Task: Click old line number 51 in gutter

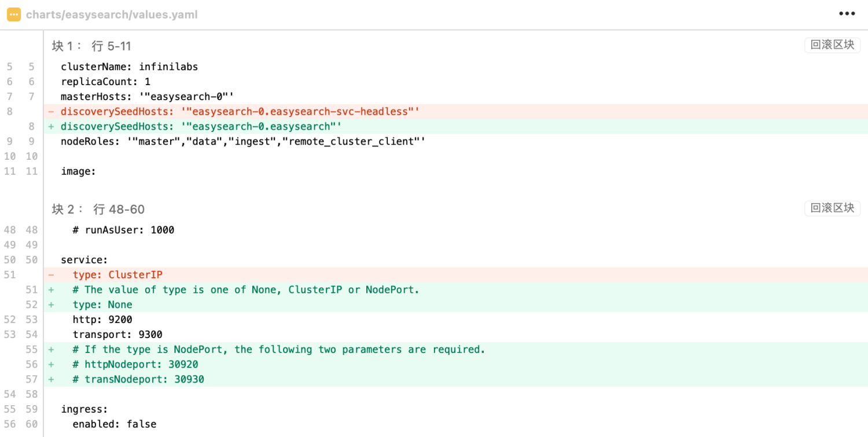Action: tap(9, 275)
